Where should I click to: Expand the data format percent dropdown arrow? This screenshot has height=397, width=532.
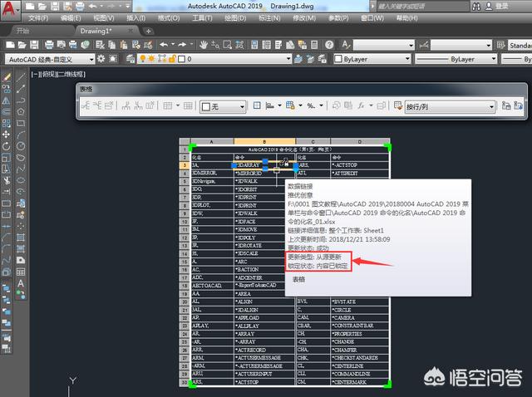tap(321, 105)
